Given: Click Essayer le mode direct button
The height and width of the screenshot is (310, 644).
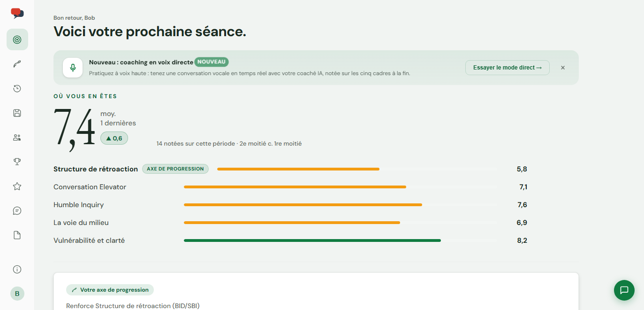Looking at the screenshot, I should [x=508, y=68].
